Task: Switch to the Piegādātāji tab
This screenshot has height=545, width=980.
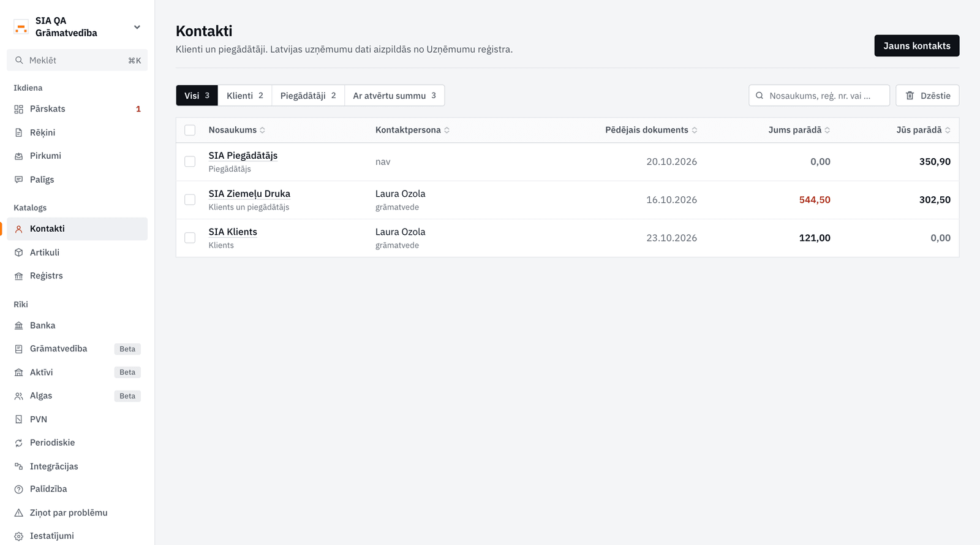Action: pyautogui.click(x=308, y=96)
